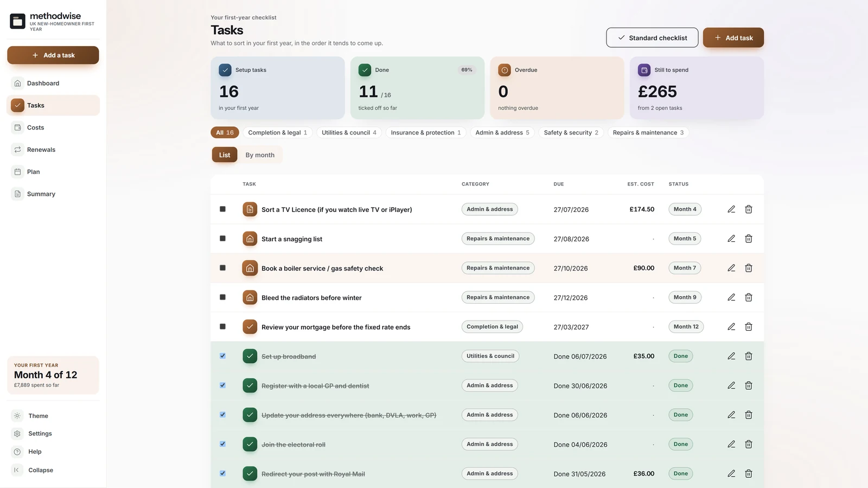The image size is (868, 488).
Task: Edit the Set up broadband task
Action: [x=731, y=356]
